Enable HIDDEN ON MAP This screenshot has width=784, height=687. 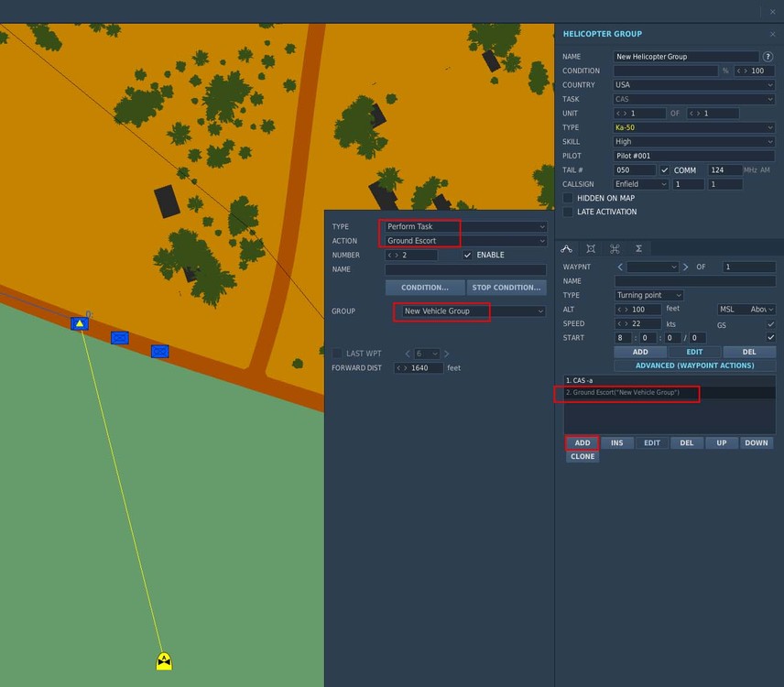pyautogui.click(x=568, y=198)
